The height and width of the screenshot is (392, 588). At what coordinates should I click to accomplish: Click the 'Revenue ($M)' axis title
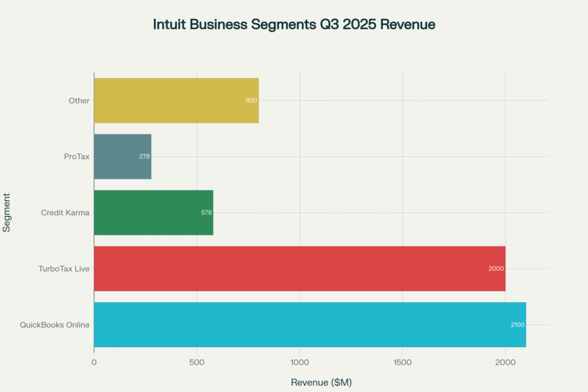click(x=322, y=382)
